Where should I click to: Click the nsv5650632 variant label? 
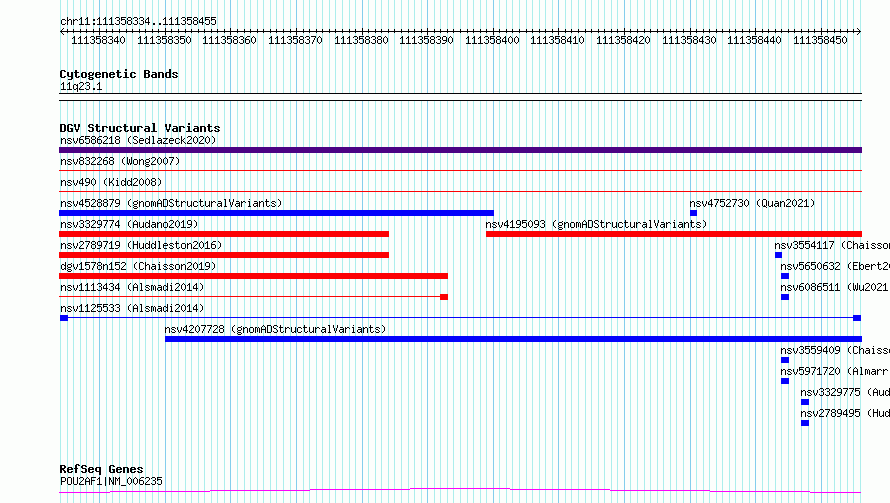[835, 266]
